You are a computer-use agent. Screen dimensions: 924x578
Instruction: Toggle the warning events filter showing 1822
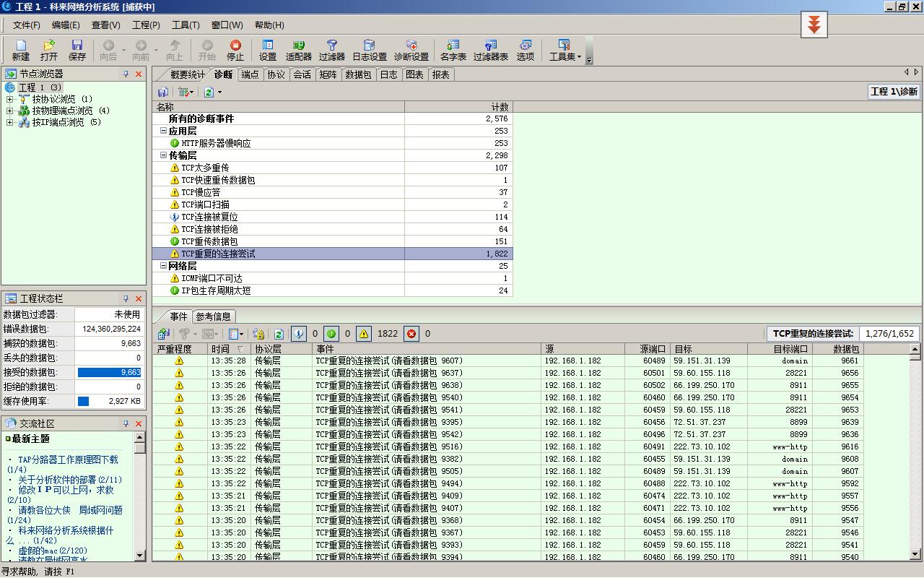point(364,333)
